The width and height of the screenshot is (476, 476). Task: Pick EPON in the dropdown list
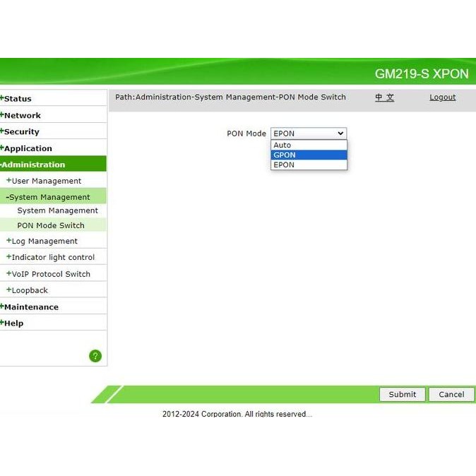309,165
